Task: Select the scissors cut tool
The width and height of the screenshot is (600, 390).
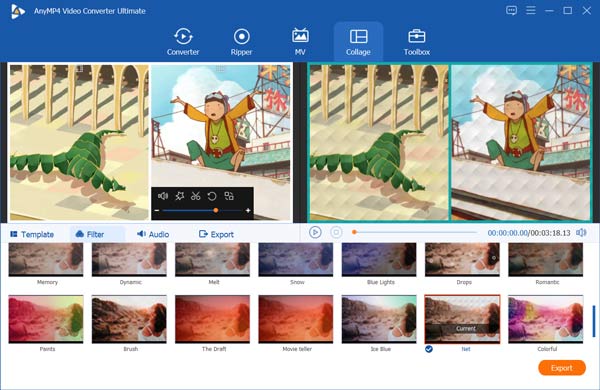Action: pos(196,196)
